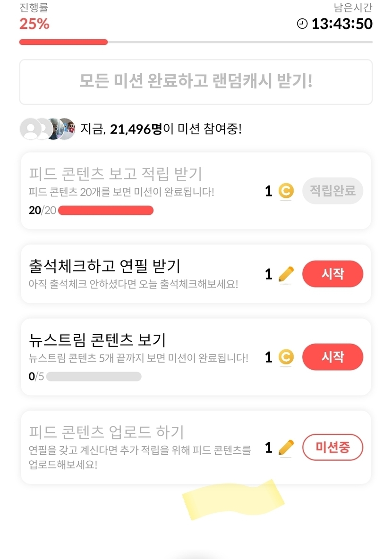Open the 피드 콘텐츠 보고 적립 받기 title
Image resolution: width=392 pixels, height=559 pixels.
(x=115, y=174)
